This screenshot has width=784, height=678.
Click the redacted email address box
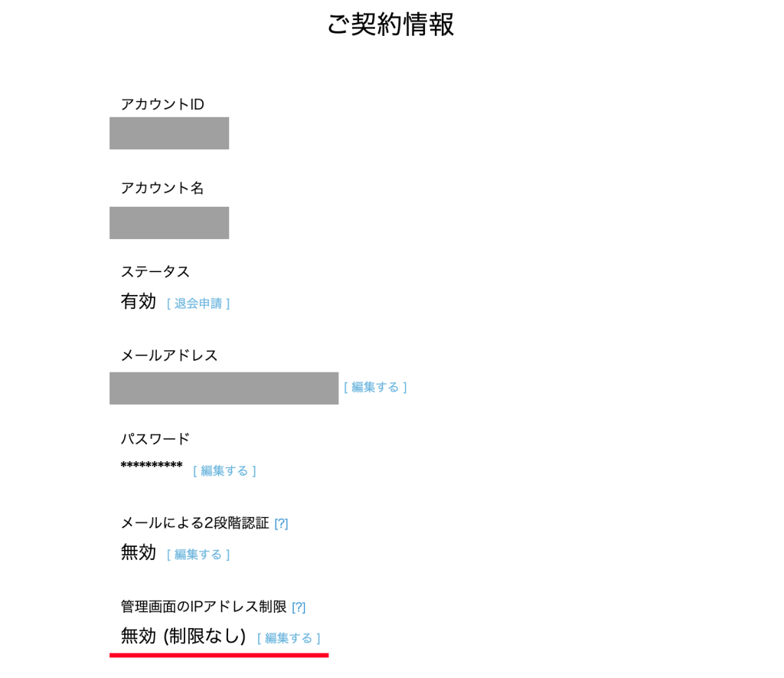pyautogui.click(x=224, y=388)
